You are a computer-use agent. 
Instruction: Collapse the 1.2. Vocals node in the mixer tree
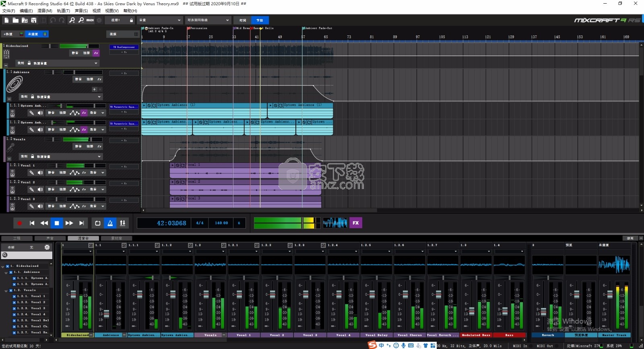pyautogui.click(x=6, y=291)
